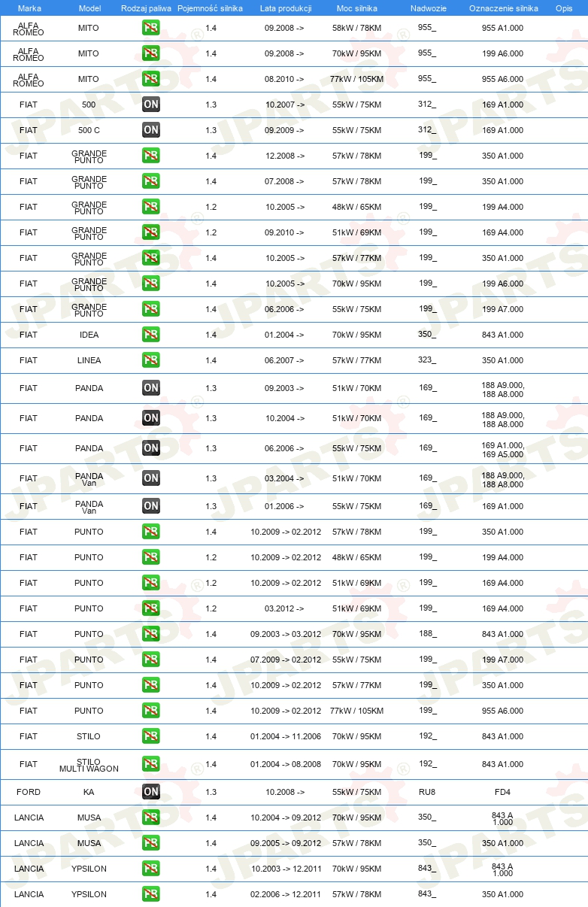Click the 09.2009 -> production date cell
The height and width of the screenshot is (907, 588).
(x=285, y=130)
